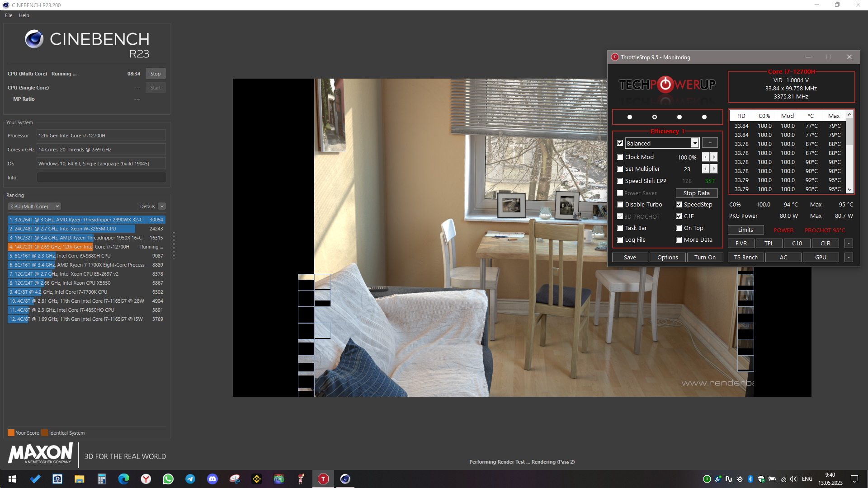This screenshot has width=868, height=488.
Task: Open the TPL power limits window
Action: [769, 244]
